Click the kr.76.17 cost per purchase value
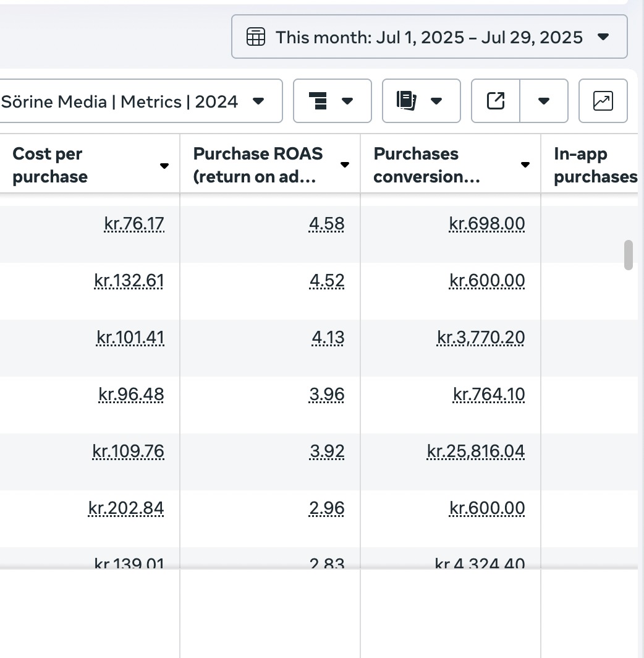The height and width of the screenshot is (658, 644). tap(134, 224)
